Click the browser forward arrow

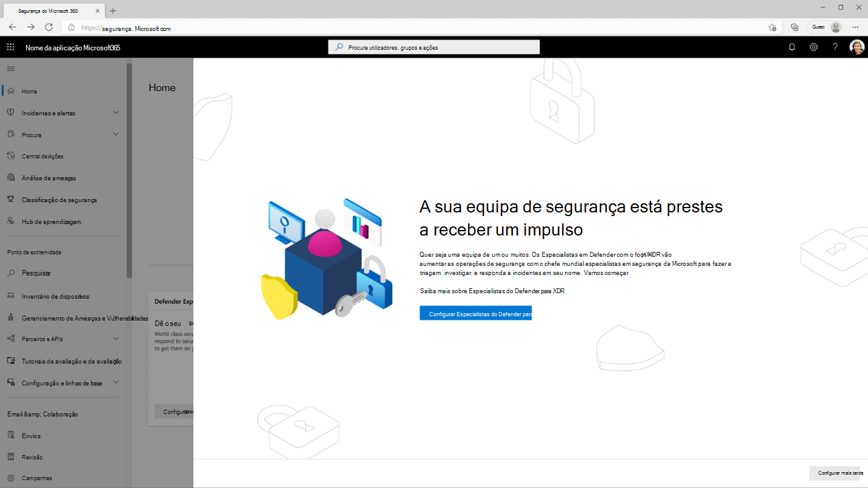tap(31, 27)
